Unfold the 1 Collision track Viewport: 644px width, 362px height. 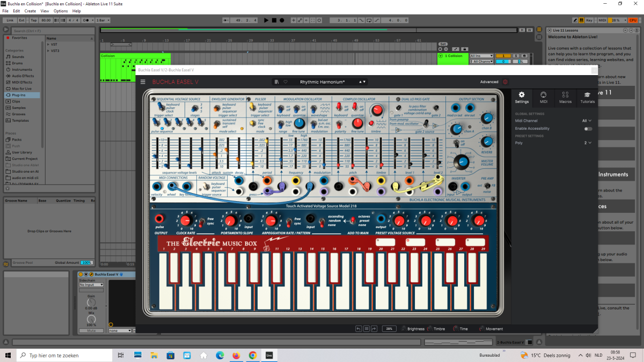[x=441, y=56]
